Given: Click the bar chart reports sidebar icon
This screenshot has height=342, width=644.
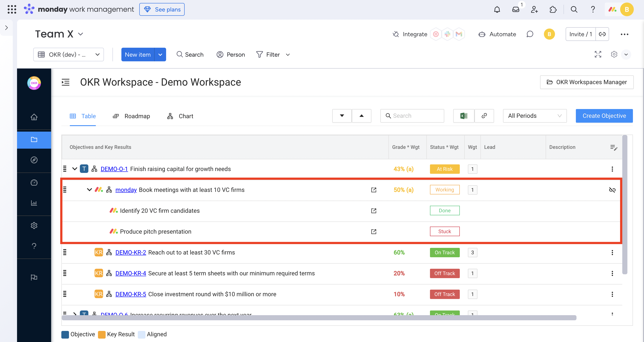Looking at the screenshot, I should tap(34, 203).
